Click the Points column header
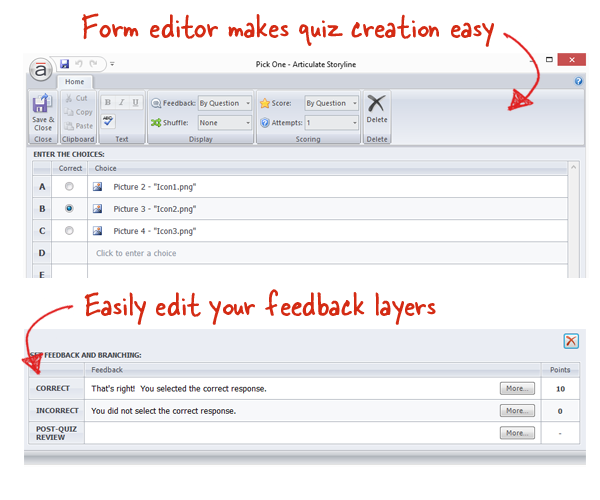 (x=560, y=370)
